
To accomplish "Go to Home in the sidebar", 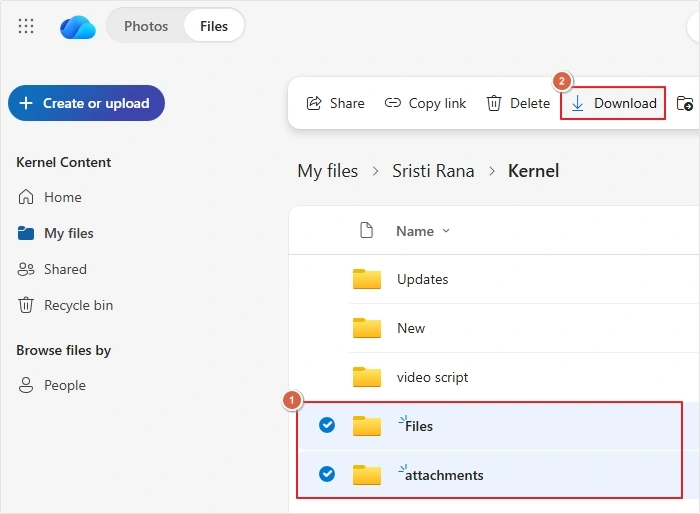I will (50, 197).
